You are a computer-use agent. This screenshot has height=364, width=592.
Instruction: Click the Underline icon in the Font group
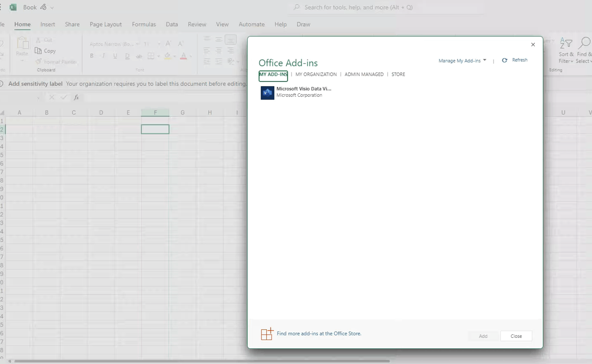114,56
